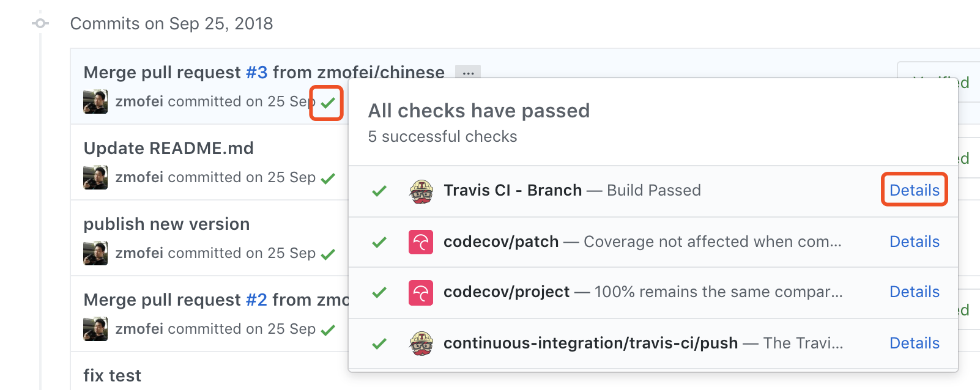Open the Update README.md commit
980x390 pixels.
coord(168,148)
